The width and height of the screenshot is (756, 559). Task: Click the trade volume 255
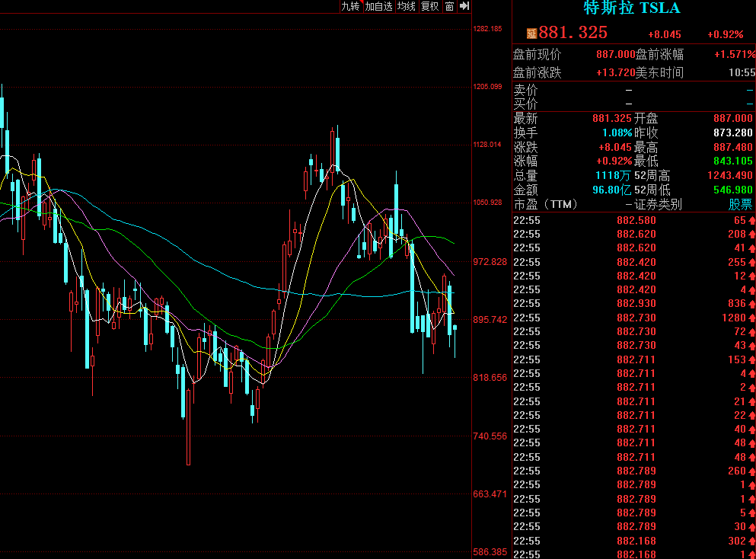click(737, 263)
